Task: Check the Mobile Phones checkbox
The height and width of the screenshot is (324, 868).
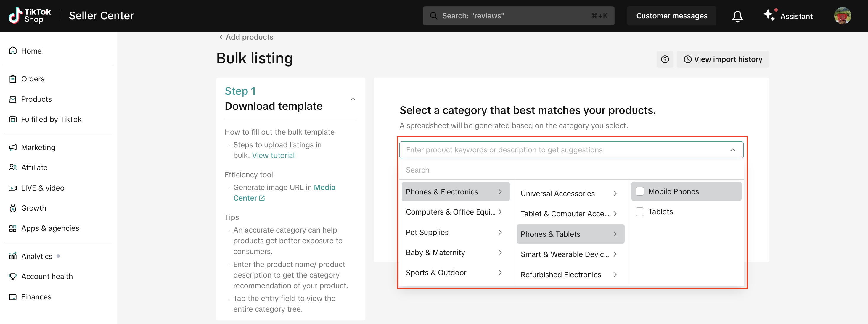Action: [639, 191]
